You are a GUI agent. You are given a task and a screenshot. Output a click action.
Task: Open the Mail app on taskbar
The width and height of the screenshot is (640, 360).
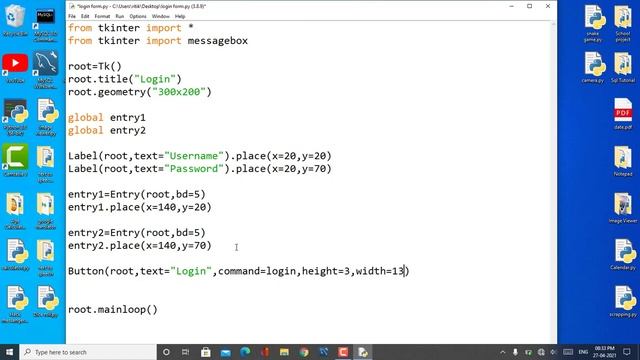(225, 352)
